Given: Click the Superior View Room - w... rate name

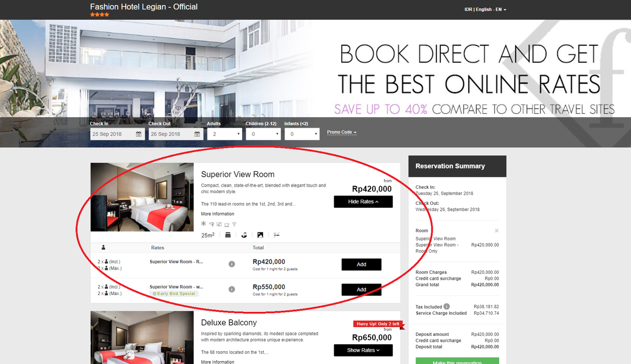Looking at the screenshot, I should tap(176, 287).
